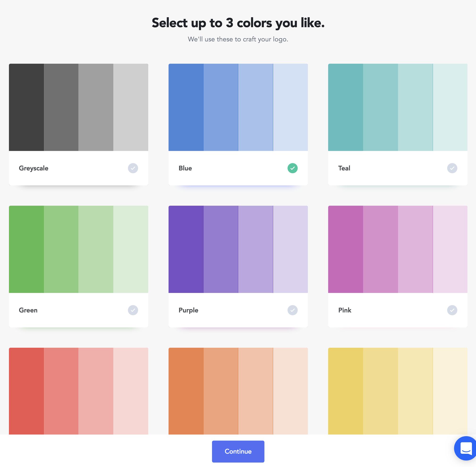This screenshot has height=467, width=476.
Task: Click the darkest green swatch
Action: point(26,249)
